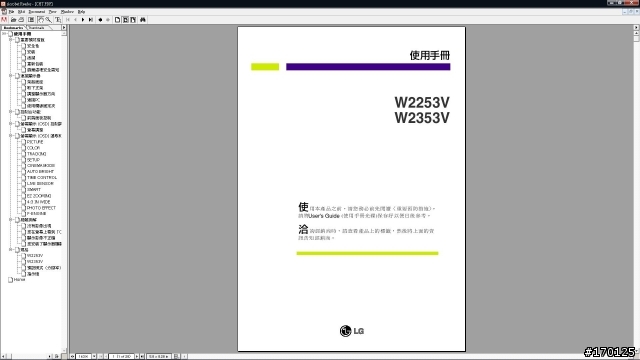
Task: Collapse the last bookmark group containing W2253V
Action: (11, 250)
